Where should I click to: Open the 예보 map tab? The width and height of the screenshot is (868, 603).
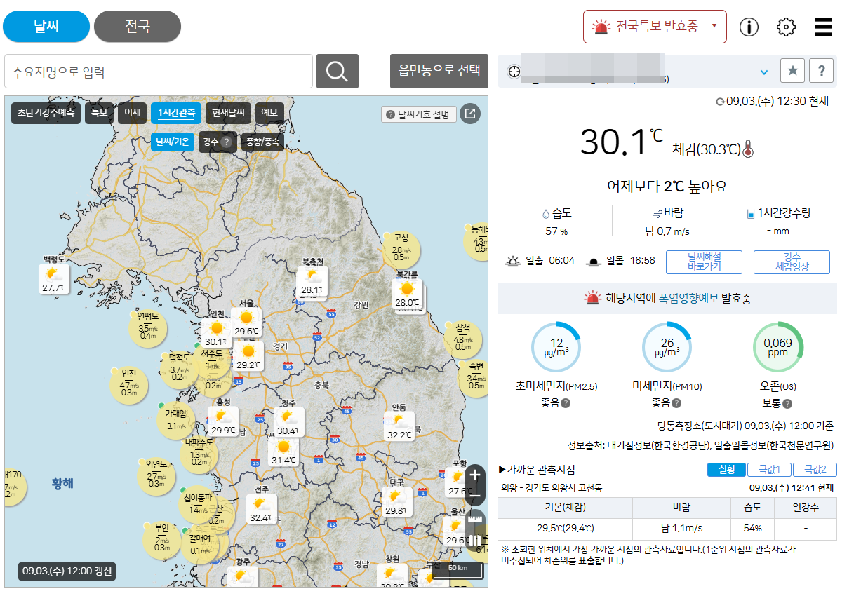coord(269,113)
